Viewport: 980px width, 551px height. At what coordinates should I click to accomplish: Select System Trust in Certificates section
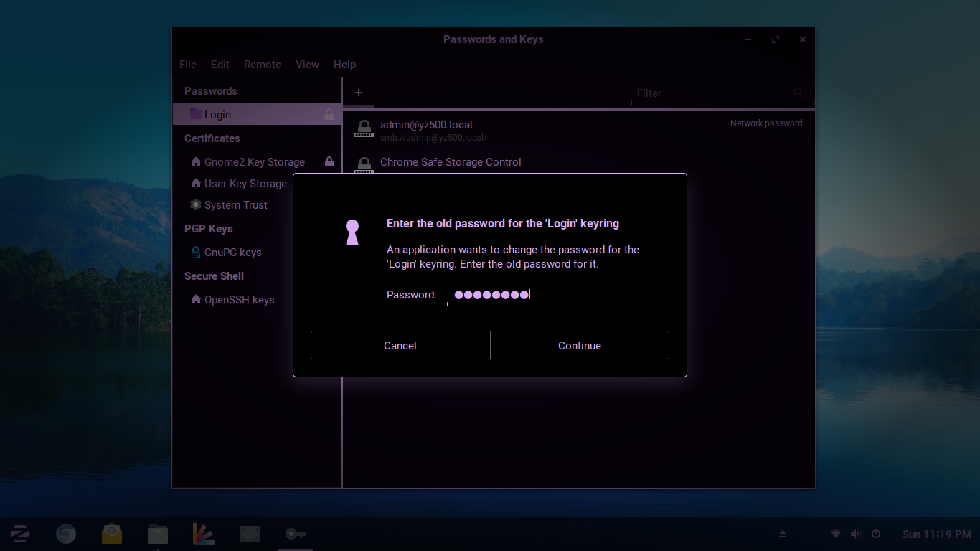[235, 205]
